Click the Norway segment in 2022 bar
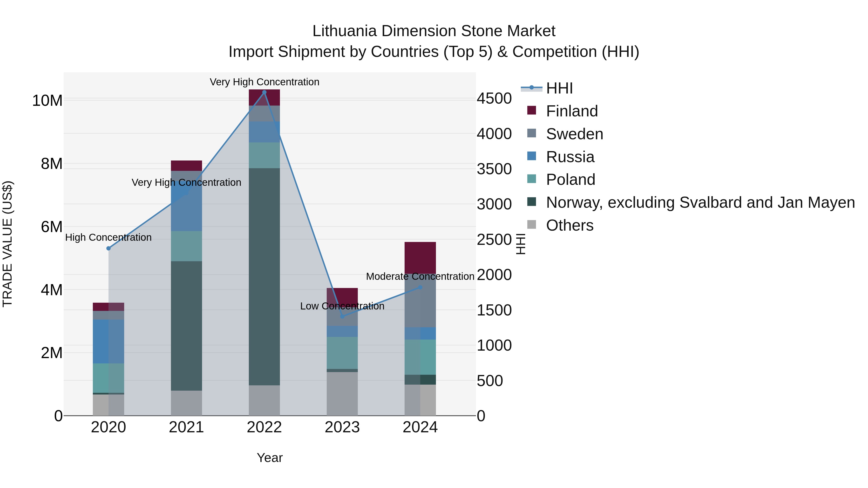Screen dimensions: 868x488 pyautogui.click(x=264, y=276)
